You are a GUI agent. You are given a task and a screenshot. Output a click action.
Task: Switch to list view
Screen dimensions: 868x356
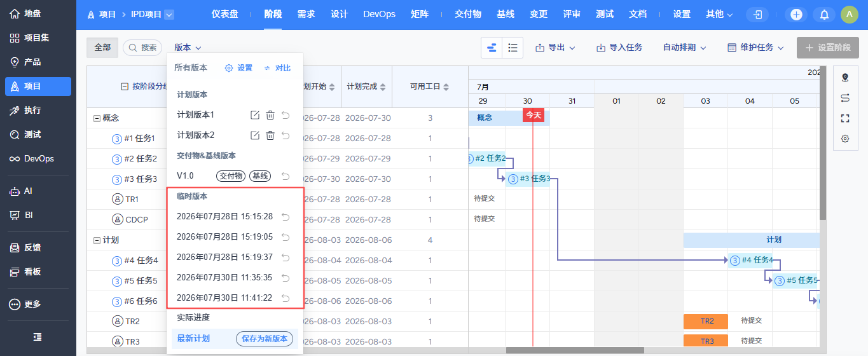point(513,48)
